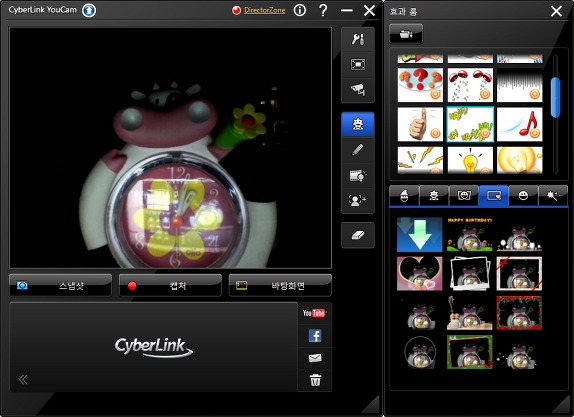Open the settings wrench icon

[358, 39]
